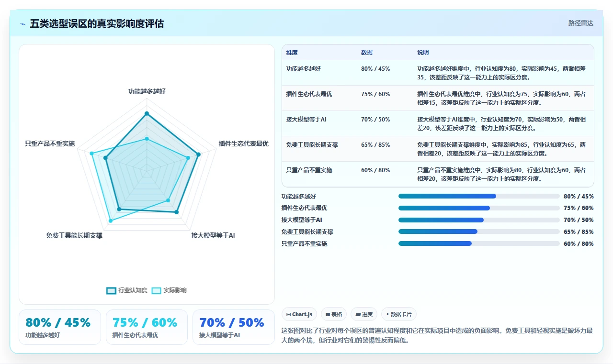Click table data value 65% / 85%
613x364 pixels.
coord(375,145)
